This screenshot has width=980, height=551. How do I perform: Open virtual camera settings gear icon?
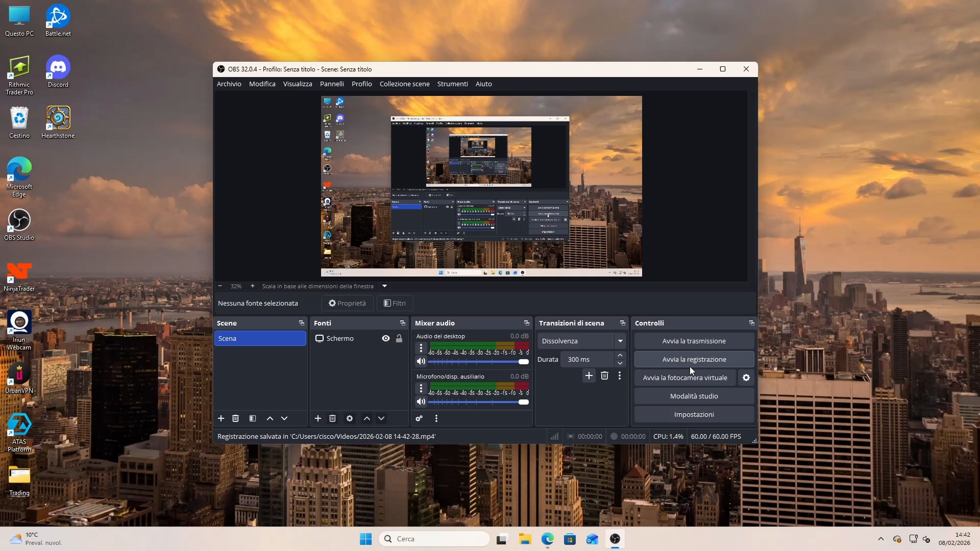coord(746,378)
